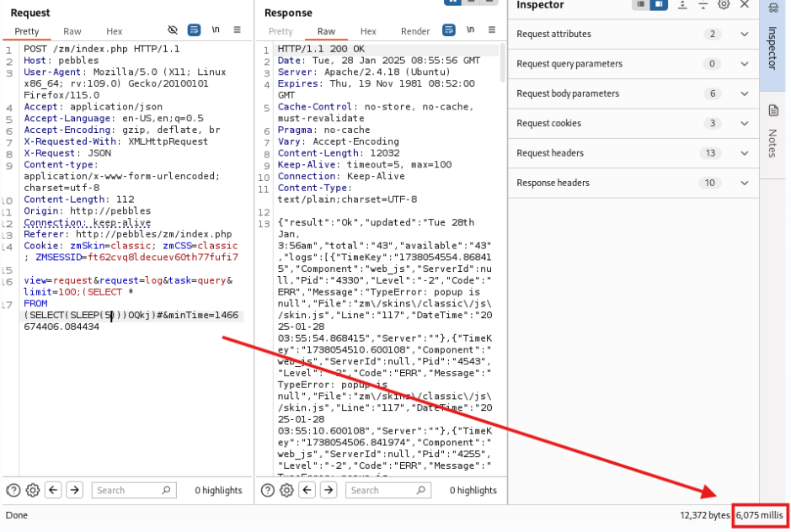Image resolution: width=791 pixels, height=532 pixels.
Task: Click 'HTTP/1.1 200 OK' response status line
Action: [x=321, y=49]
